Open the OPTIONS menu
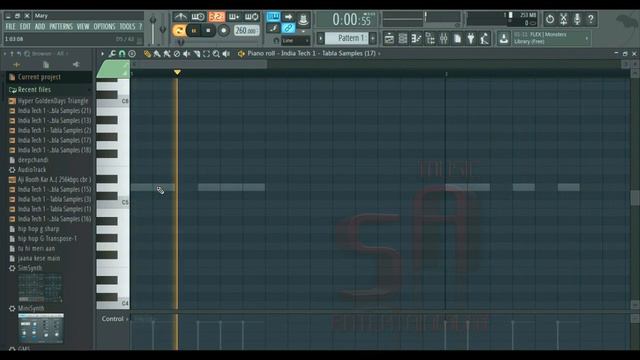This screenshot has width=640, height=360. pyautogui.click(x=104, y=27)
